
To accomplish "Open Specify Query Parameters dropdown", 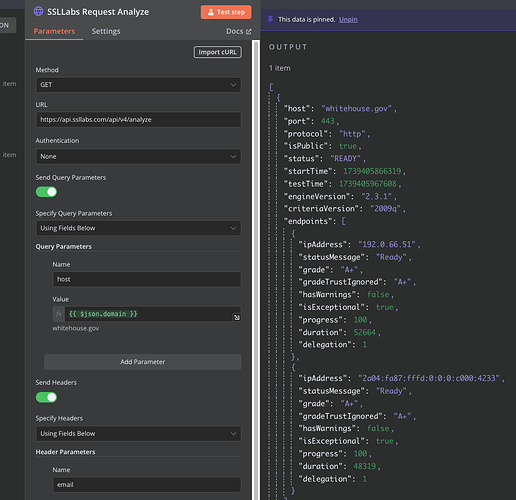I will point(138,228).
